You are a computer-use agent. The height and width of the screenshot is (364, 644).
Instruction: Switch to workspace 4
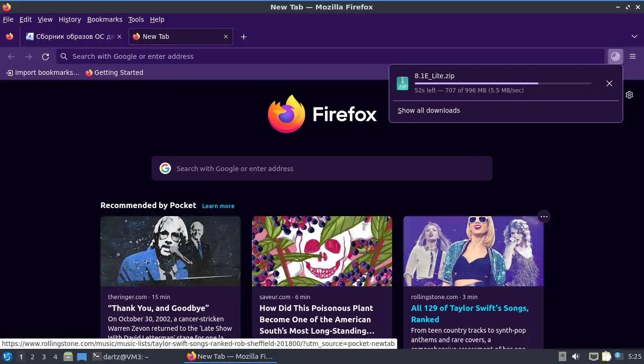(55, 357)
